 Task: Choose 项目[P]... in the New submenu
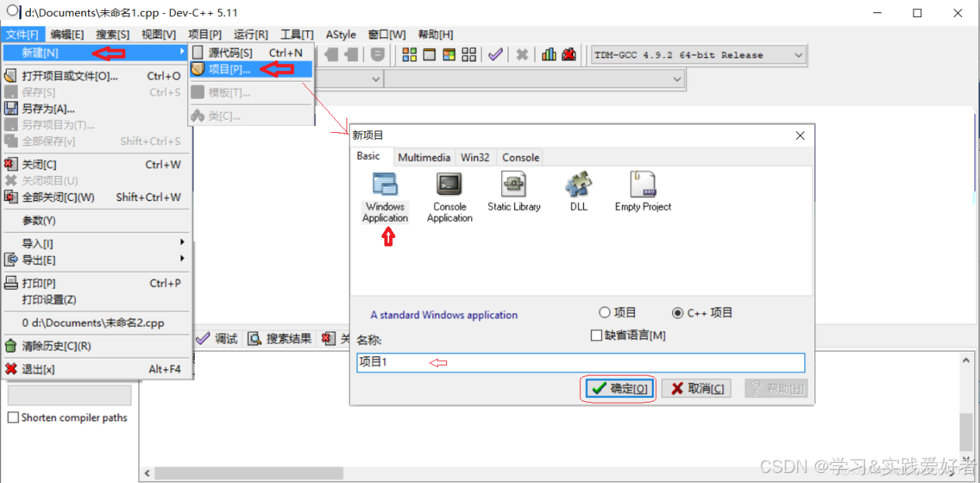pyautogui.click(x=251, y=69)
